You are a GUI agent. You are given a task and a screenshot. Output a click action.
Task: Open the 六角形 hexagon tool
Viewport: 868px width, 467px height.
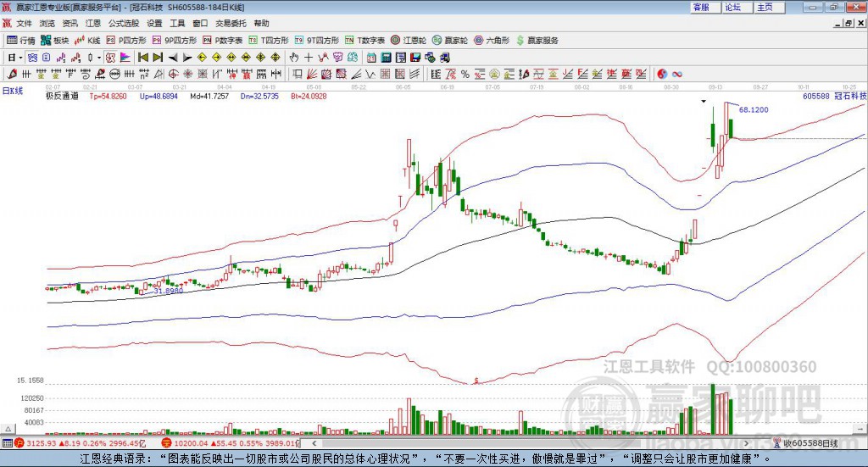(x=492, y=41)
